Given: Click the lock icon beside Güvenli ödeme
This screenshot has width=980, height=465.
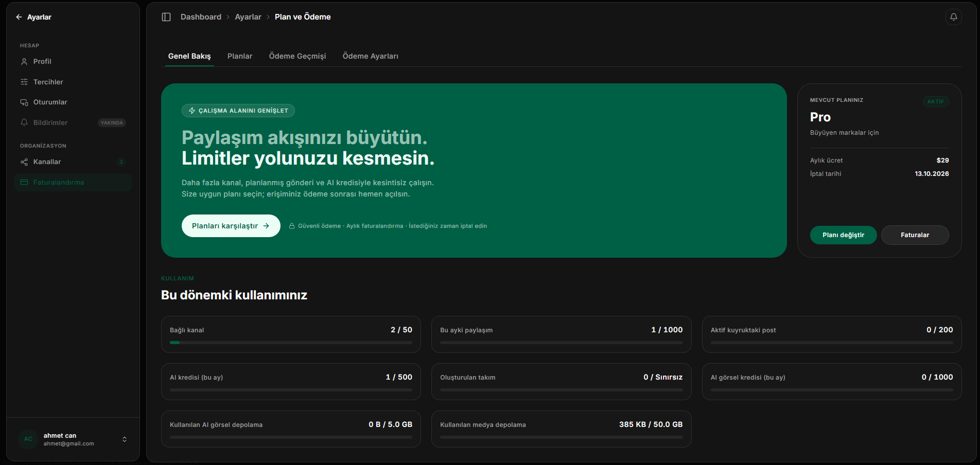Looking at the screenshot, I should pos(292,226).
